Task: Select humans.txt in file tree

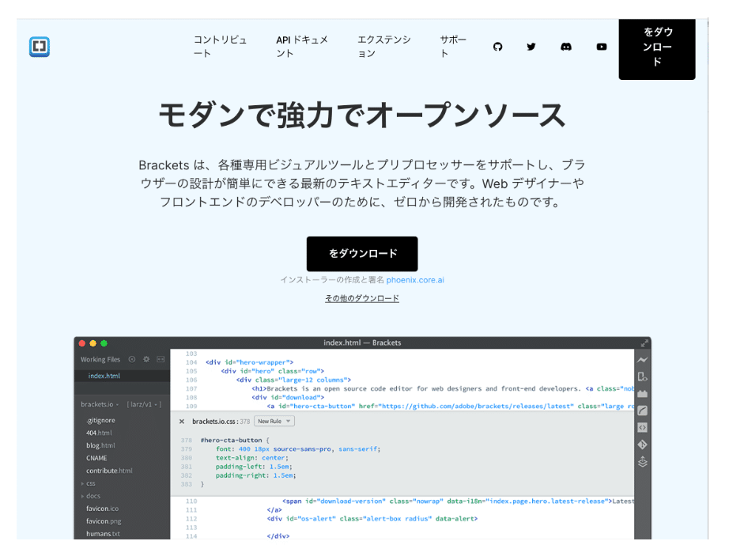Action: click(103, 534)
